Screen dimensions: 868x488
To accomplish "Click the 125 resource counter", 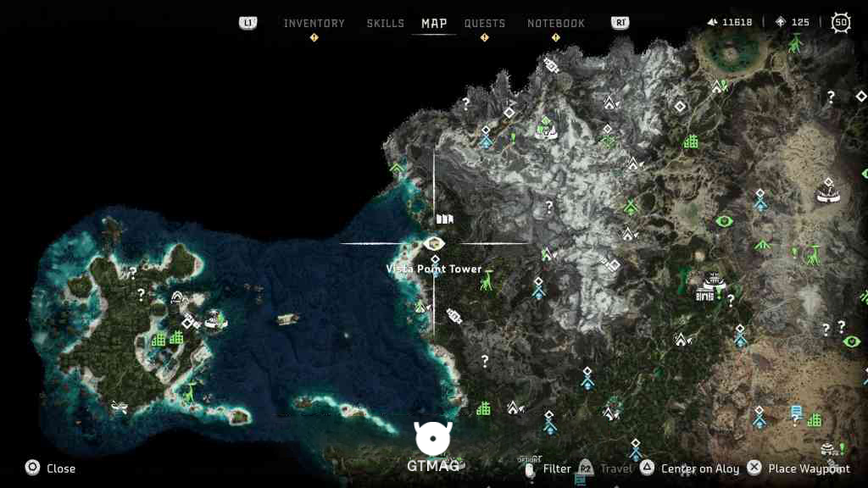I will (x=800, y=22).
